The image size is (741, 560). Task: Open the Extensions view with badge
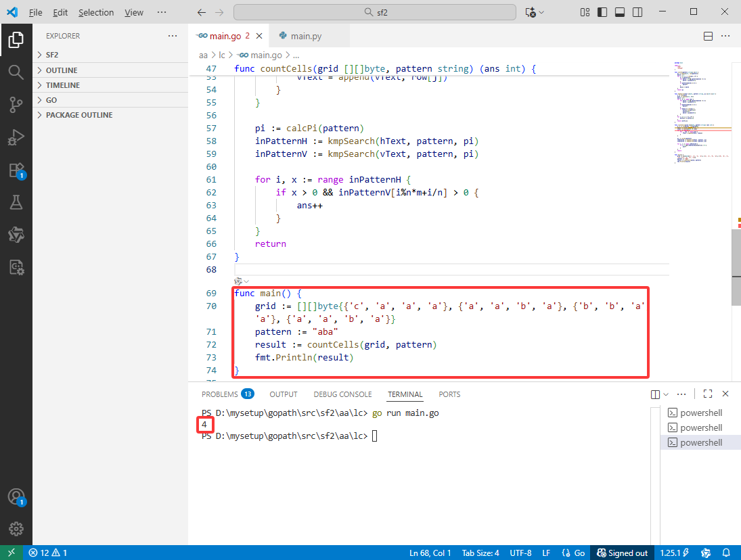tap(16, 170)
